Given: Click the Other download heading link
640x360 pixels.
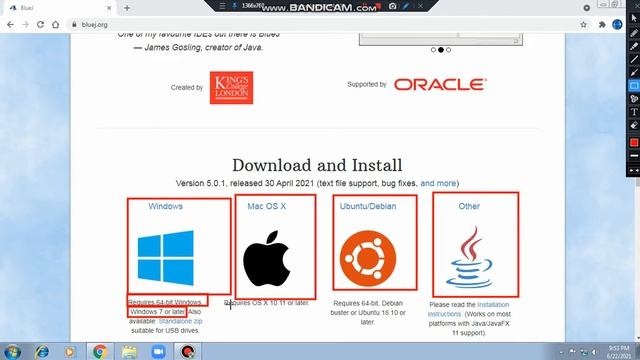Looking at the screenshot, I should click(469, 206).
